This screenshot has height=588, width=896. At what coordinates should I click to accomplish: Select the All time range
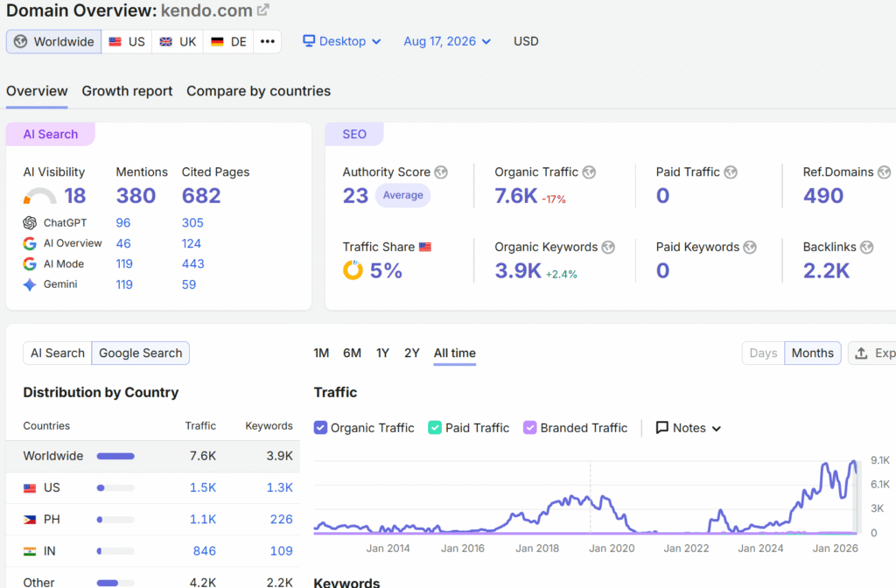[x=455, y=353]
